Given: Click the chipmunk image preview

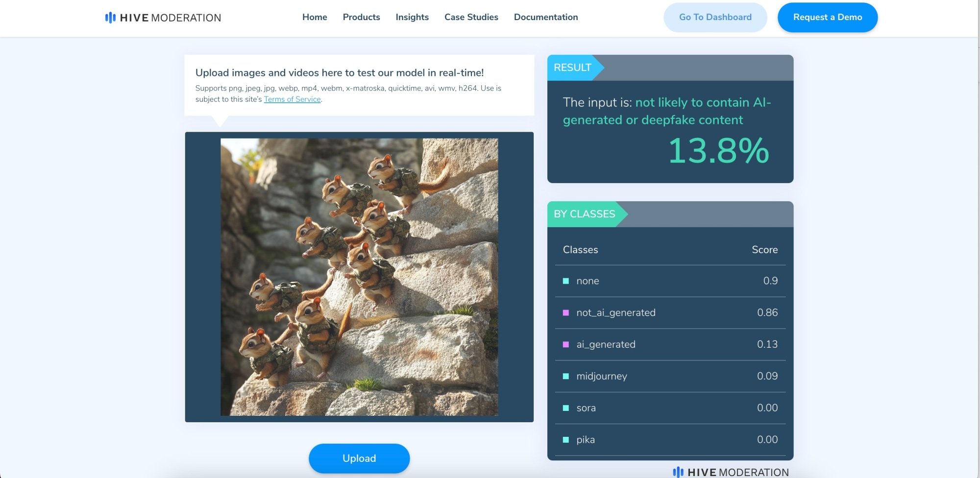Looking at the screenshot, I should 359,277.
